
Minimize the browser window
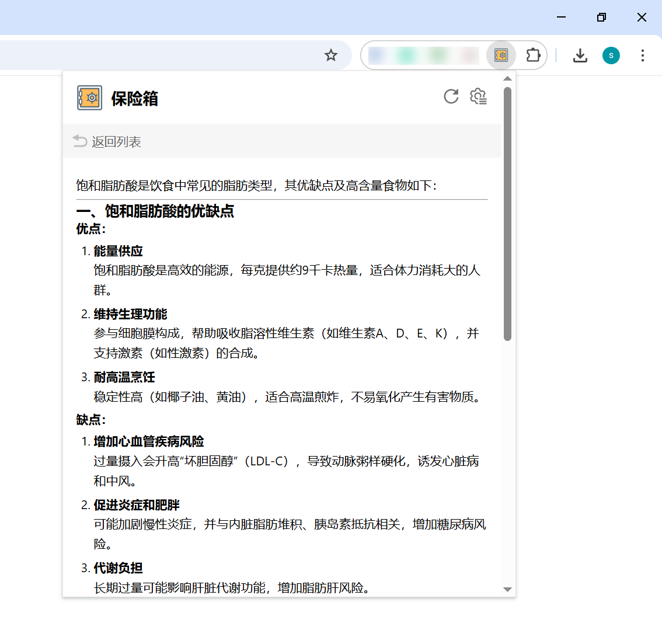coord(561,18)
